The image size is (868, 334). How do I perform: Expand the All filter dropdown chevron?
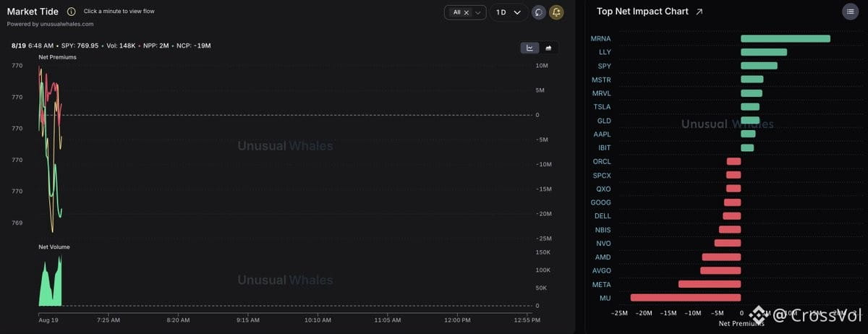point(478,12)
